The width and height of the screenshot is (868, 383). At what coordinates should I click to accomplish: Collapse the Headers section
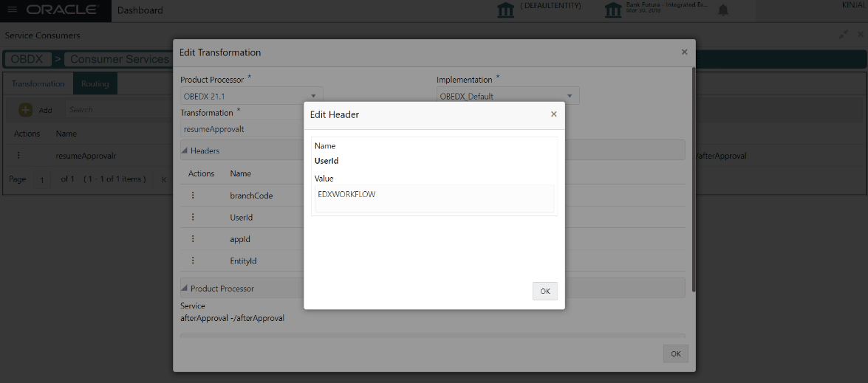pyautogui.click(x=185, y=151)
